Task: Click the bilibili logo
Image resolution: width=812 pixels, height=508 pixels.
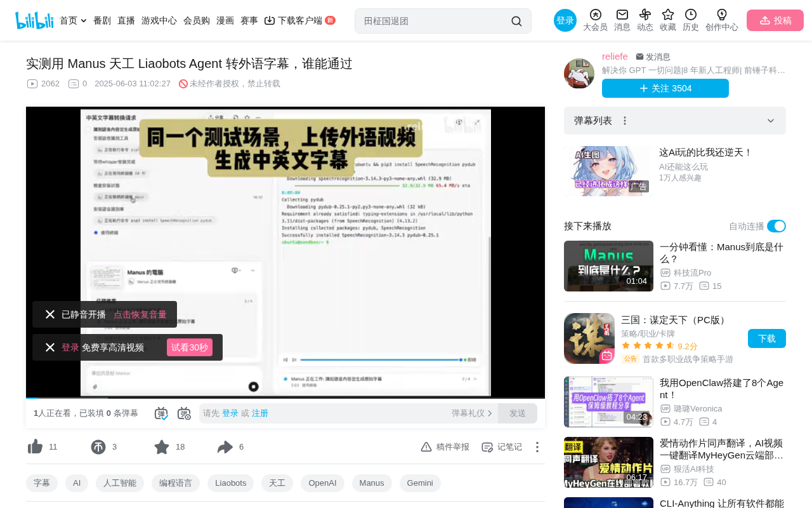Action: tap(34, 20)
